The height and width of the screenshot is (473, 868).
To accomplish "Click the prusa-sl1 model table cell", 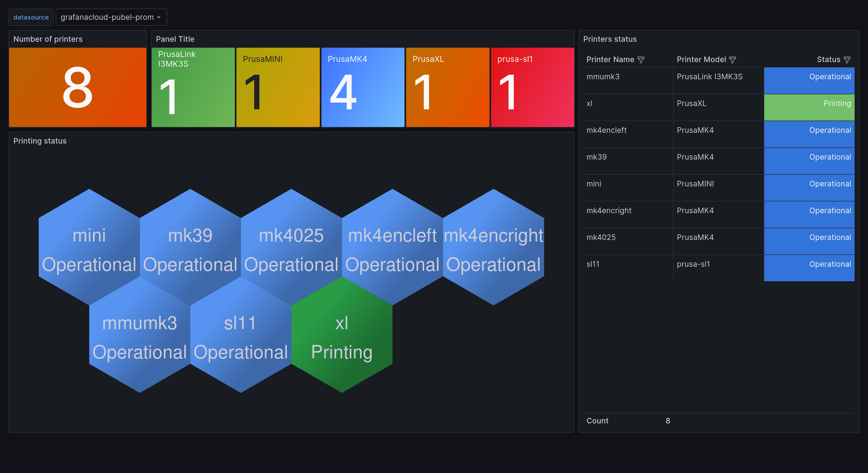I will (x=719, y=268).
